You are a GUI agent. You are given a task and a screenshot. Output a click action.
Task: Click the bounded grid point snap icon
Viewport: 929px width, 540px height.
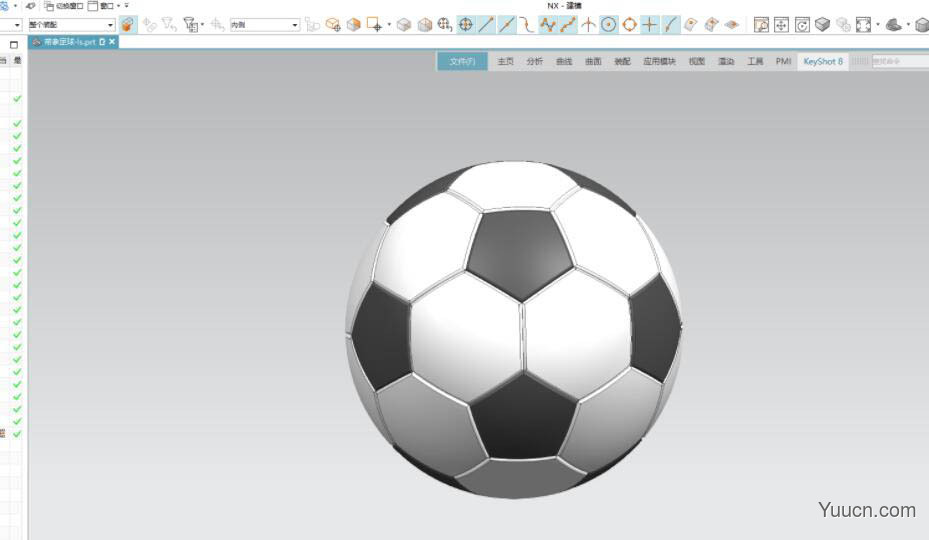711,25
